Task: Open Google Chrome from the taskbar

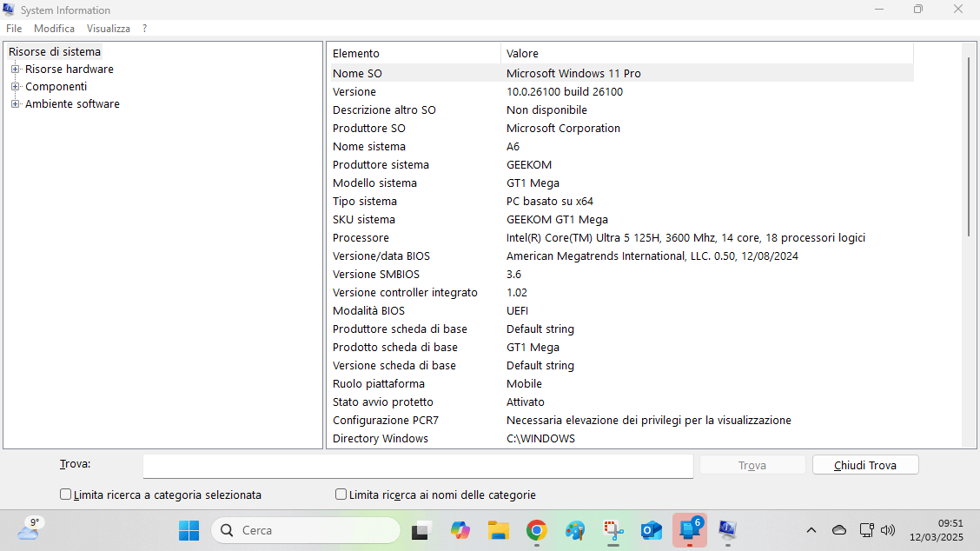Action: click(536, 530)
